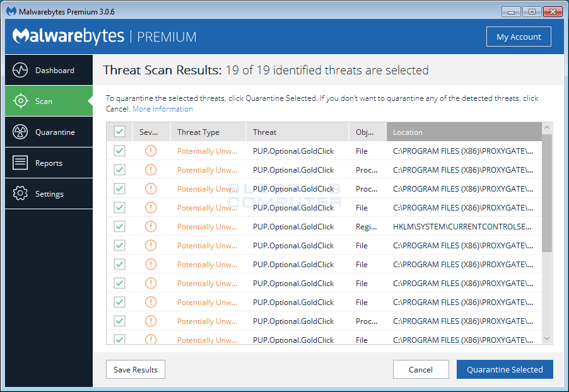This screenshot has width=569, height=392.
Task: Sort by the Obj... column header
Action: (367, 132)
